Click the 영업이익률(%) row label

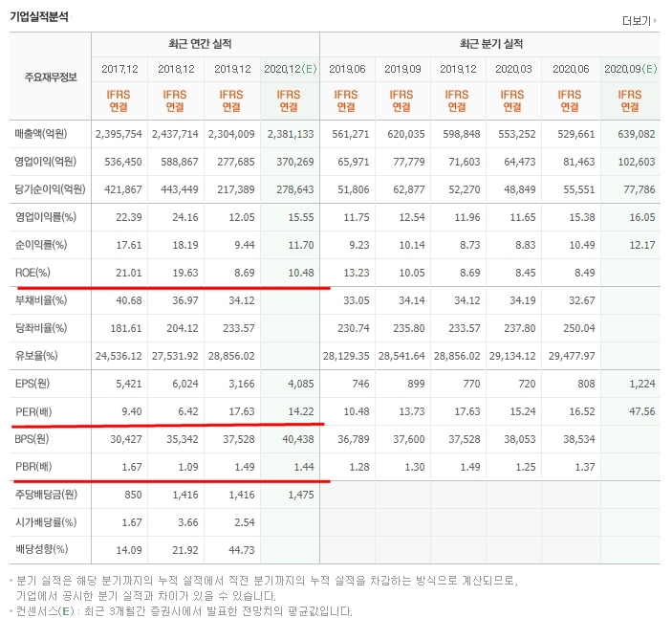(x=46, y=217)
